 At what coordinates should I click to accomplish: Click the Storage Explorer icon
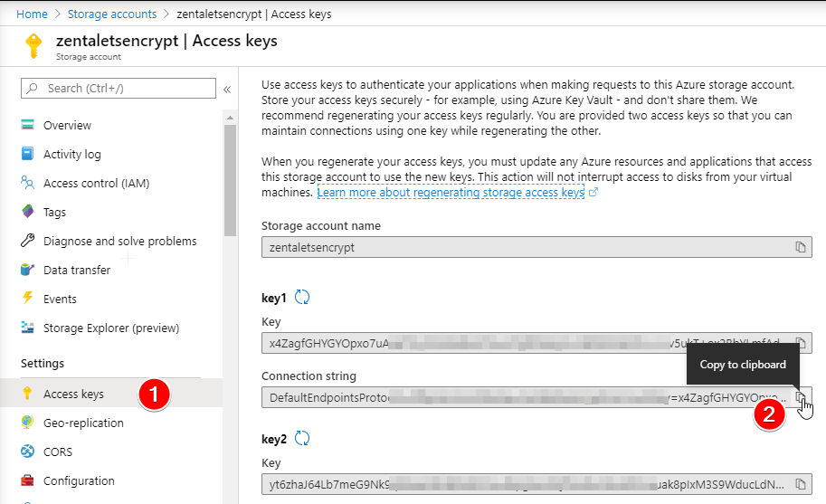(27, 327)
